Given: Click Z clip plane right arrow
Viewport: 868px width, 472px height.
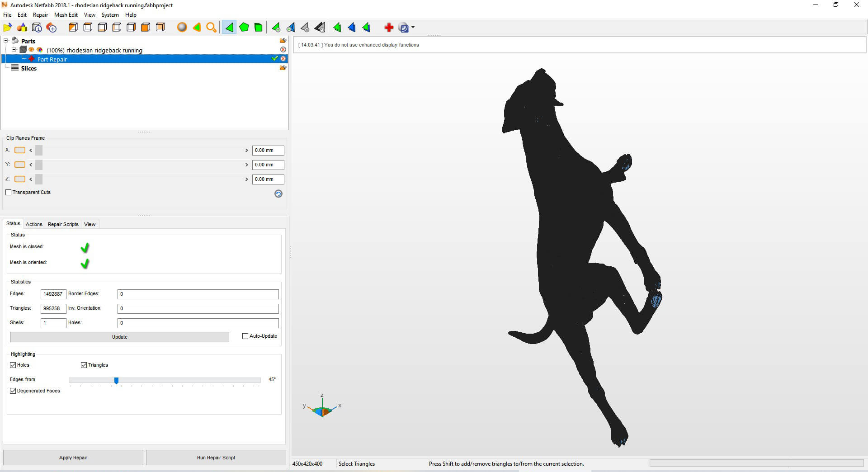Looking at the screenshot, I should point(247,179).
